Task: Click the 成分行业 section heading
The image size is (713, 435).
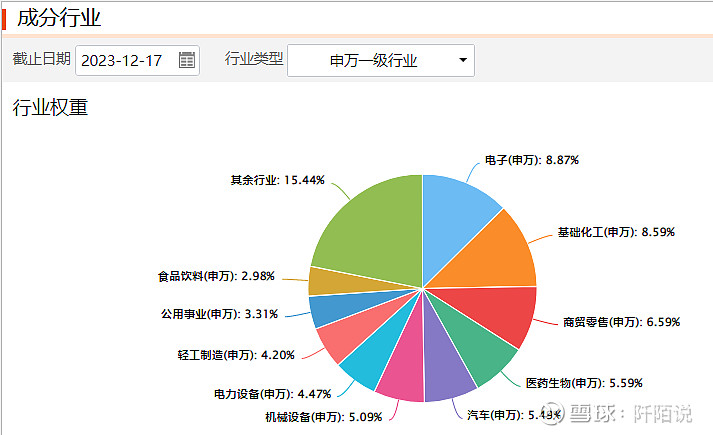Action: (59, 18)
